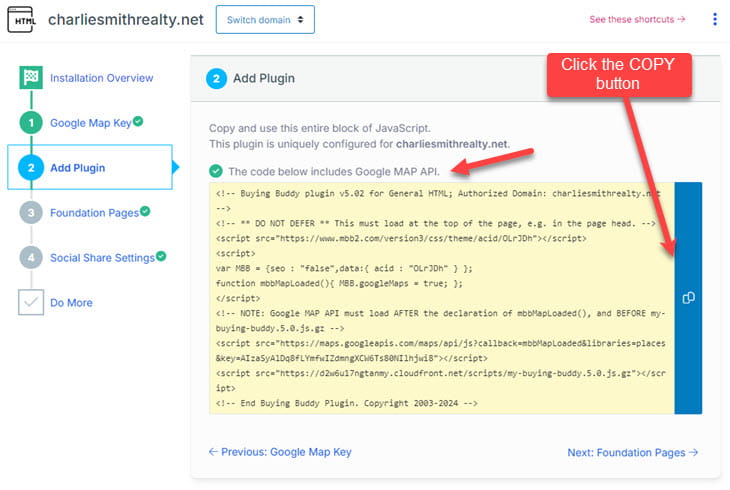This screenshot has height=490, width=730.
Task: Click green checkmark next to Foundation Pages
Action: (145, 211)
